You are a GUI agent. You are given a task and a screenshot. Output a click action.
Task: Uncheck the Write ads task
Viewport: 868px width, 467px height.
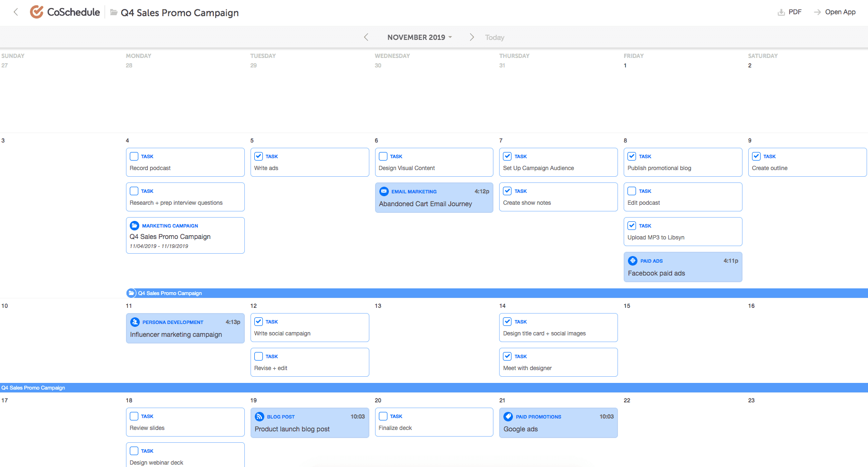[x=259, y=156]
